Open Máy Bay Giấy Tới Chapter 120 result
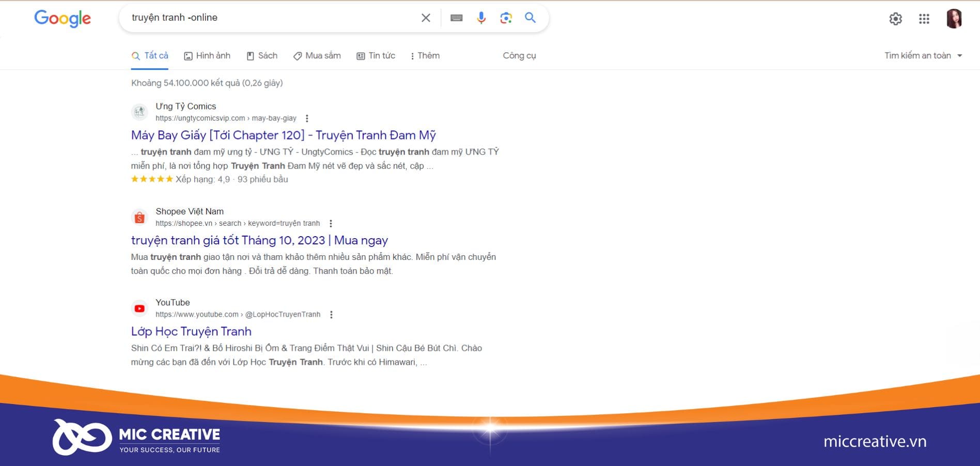 (284, 135)
